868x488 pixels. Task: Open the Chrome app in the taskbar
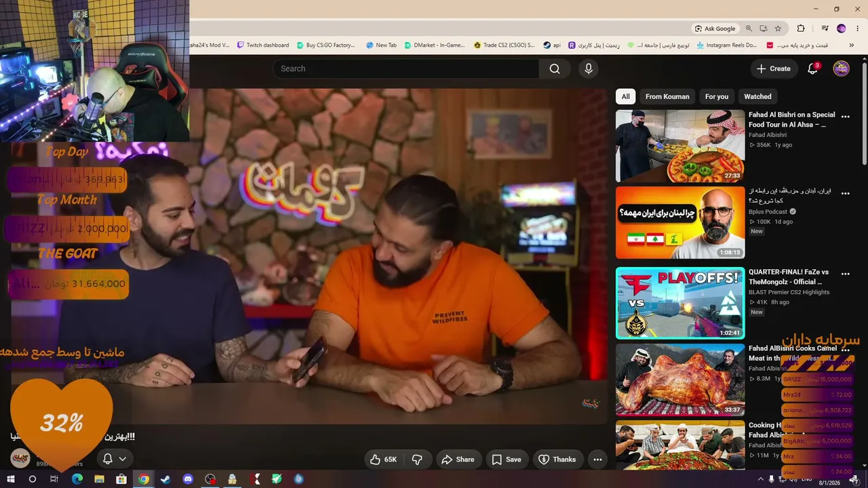(144, 479)
